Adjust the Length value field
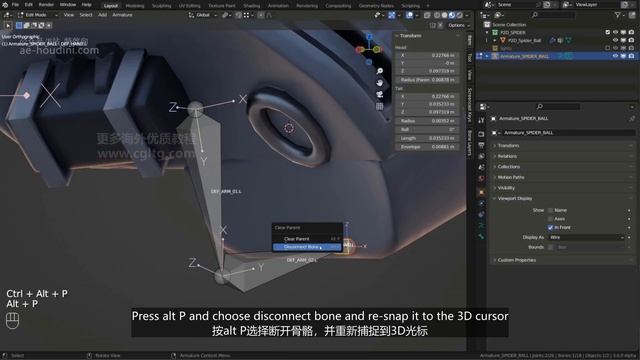 click(x=426, y=138)
